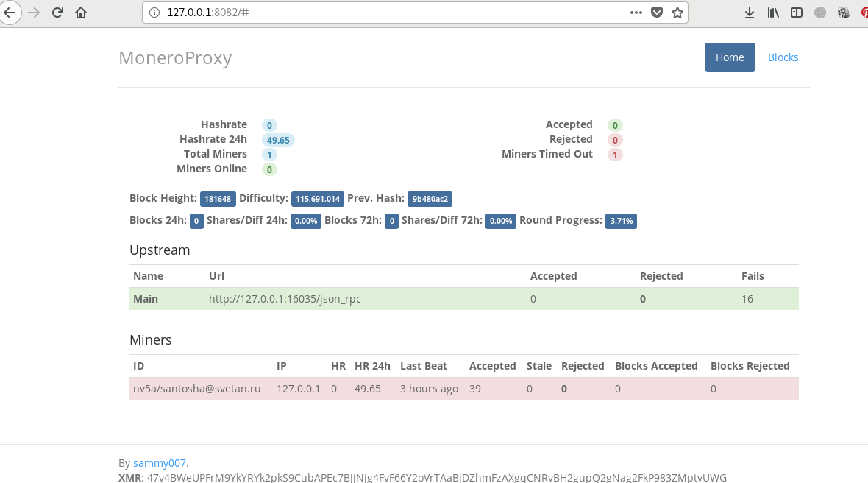Image resolution: width=868 pixels, height=483 pixels.
Task: Open the Home tab
Action: pyautogui.click(x=730, y=57)
